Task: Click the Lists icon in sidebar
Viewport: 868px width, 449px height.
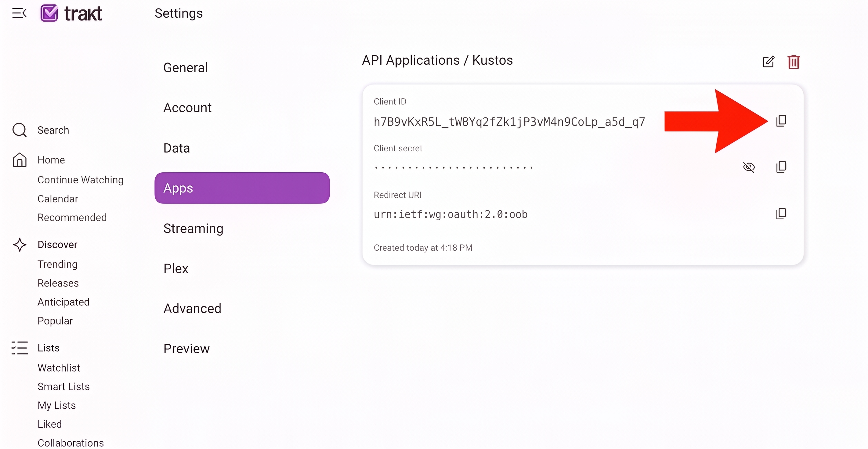Action: pyautogui.click(x=20, y=348)
